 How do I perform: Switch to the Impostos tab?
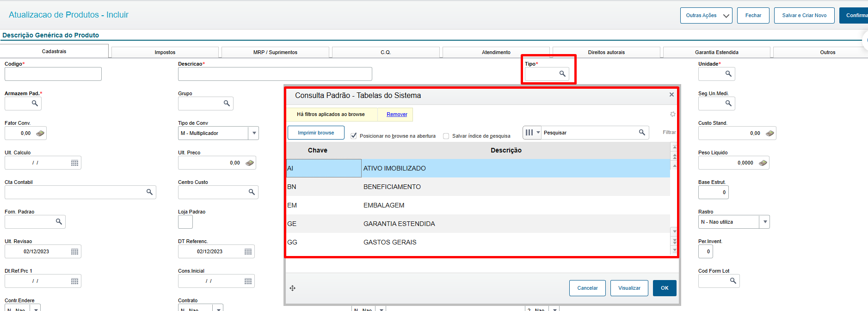coord(165,52)
